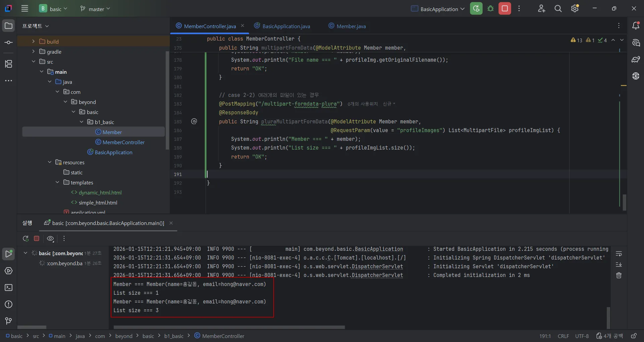Click UTF-8 encoding indicator
644x342 pixels.
point(582,336)
